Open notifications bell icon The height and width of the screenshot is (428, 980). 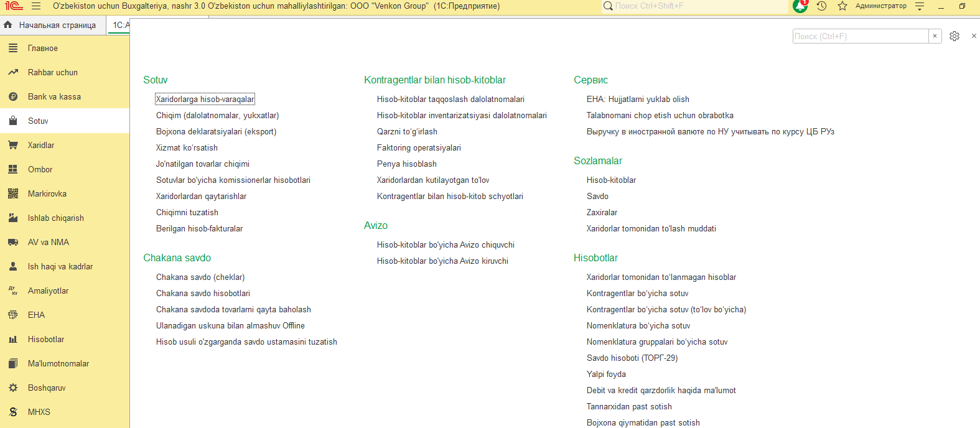coord(800,6)
